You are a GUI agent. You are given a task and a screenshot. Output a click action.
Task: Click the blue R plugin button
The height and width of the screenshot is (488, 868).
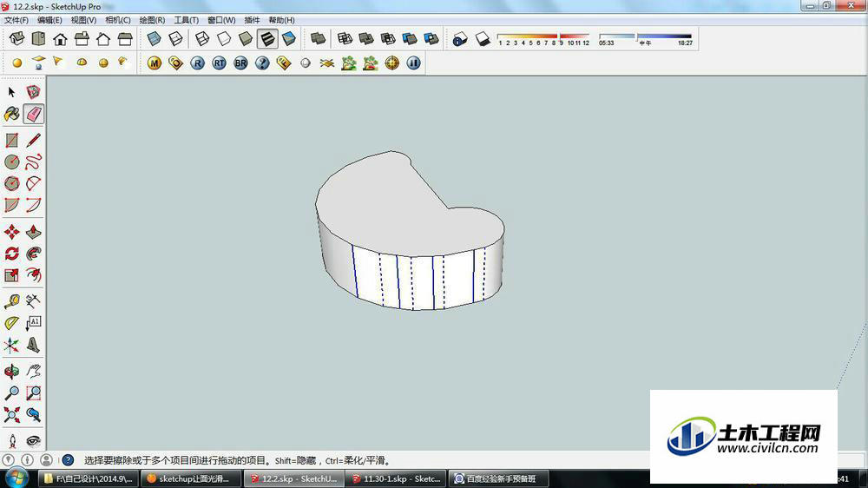198,63
